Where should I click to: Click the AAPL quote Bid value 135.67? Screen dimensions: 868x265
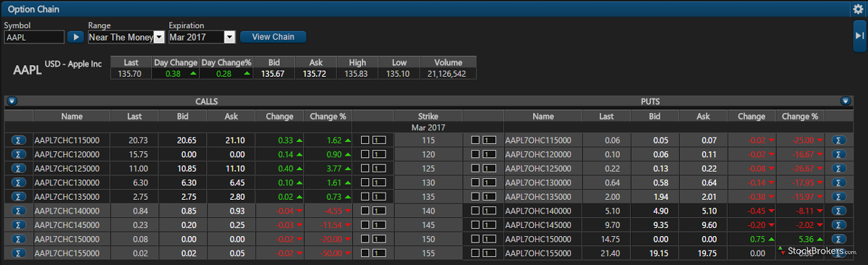click(273, 74)
